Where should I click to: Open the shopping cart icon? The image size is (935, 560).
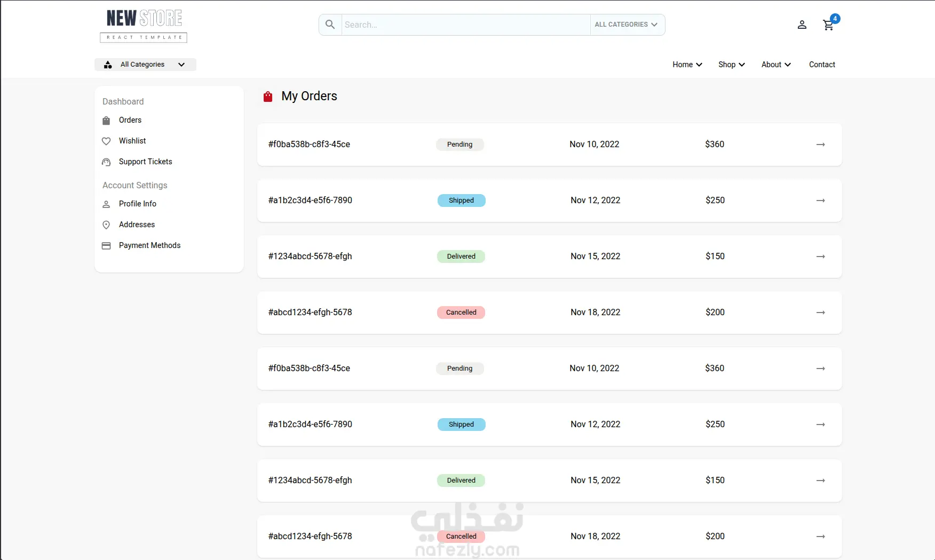pyautogui.click(x=828, y=25)
